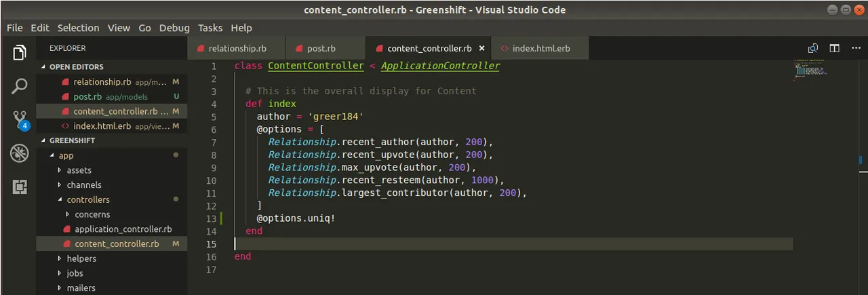Open the Explorer view icon
The width and height of the screenshot is (868, 295).
coord(20,52)
